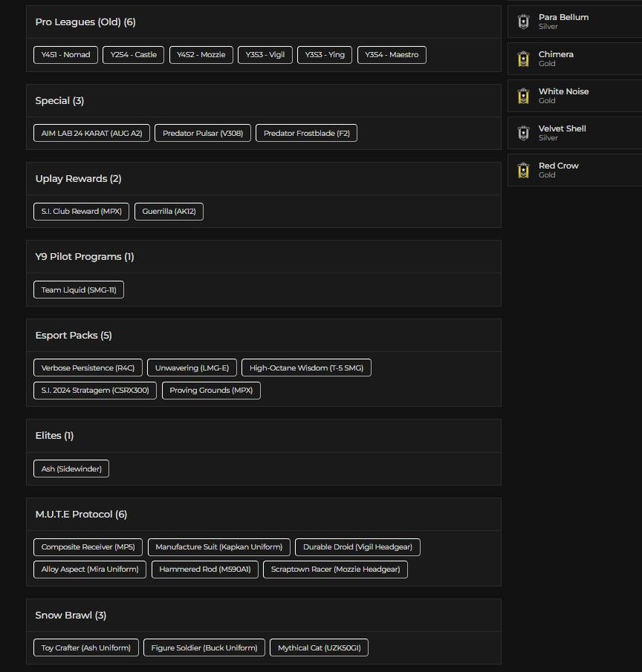
Task: Select the Y2S4 - Castle tag
Action: 133,55
